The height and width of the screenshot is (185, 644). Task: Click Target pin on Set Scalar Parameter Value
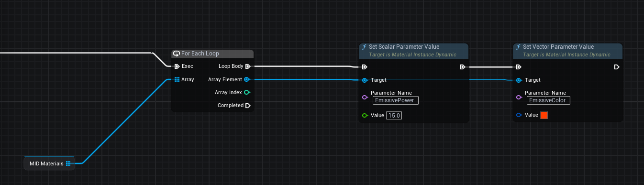coord(365,80)
